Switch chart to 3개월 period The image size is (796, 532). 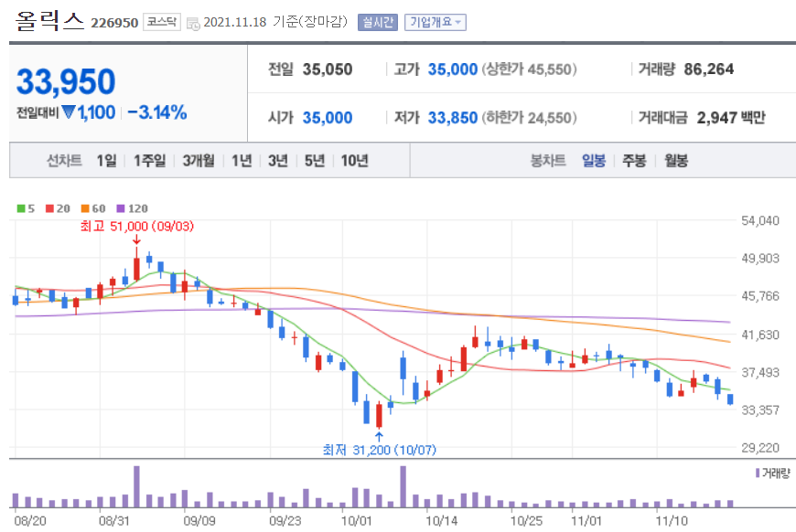pyautogui.click(x=199, y=161)
